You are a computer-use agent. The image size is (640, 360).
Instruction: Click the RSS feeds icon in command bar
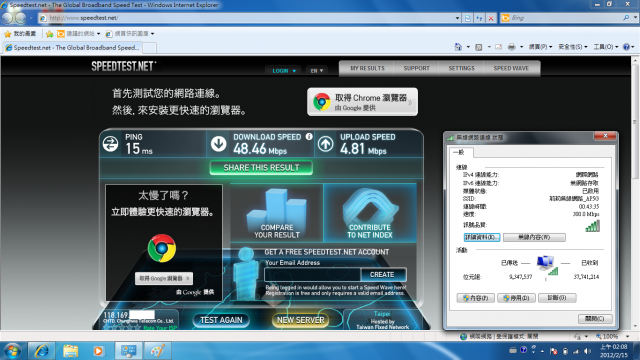[x=479, y=47]
